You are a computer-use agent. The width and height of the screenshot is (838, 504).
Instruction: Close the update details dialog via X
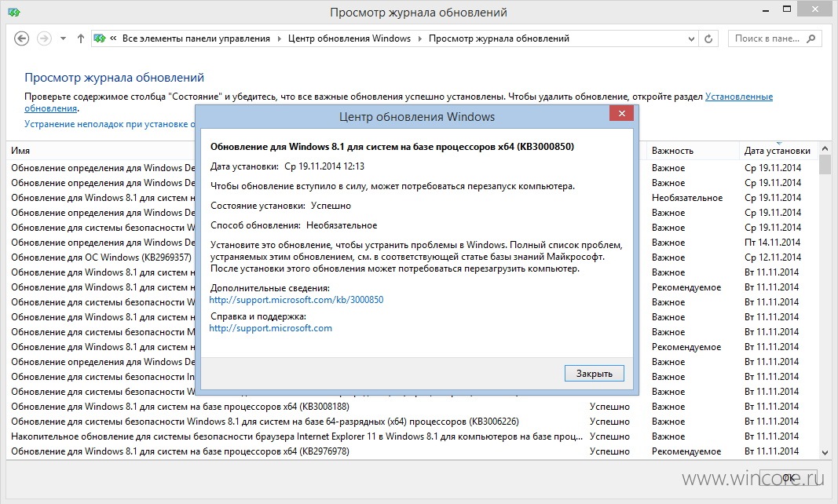tap(621, 113)
